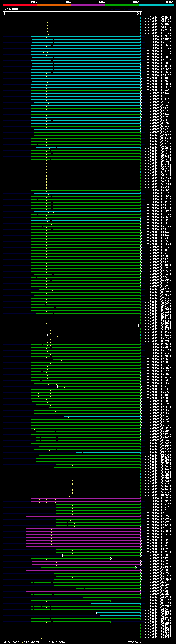Select the AV413985 query title
This screenshot has width=176, height=644.
(x=10, y=9)
